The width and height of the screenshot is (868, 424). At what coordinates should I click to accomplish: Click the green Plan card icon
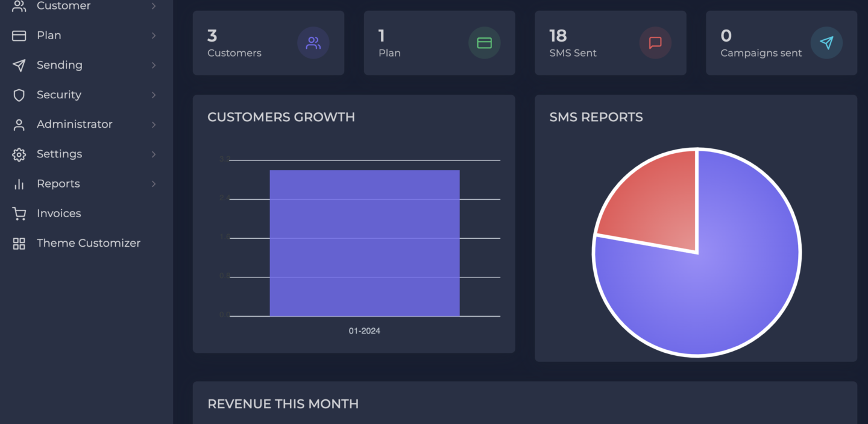point(485,43)
